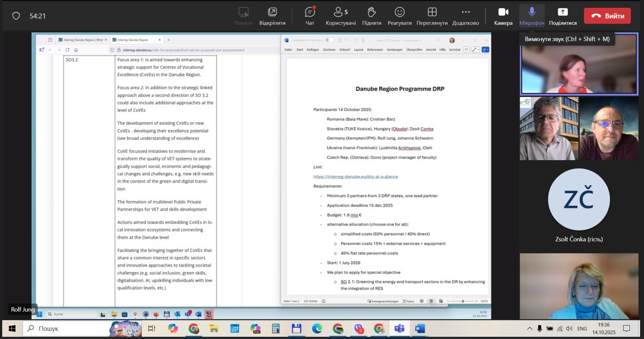The width and height of the screenshot is (644, 339).
Task: Switch to the Sendungen tab in Word
Action: point(394,49)
